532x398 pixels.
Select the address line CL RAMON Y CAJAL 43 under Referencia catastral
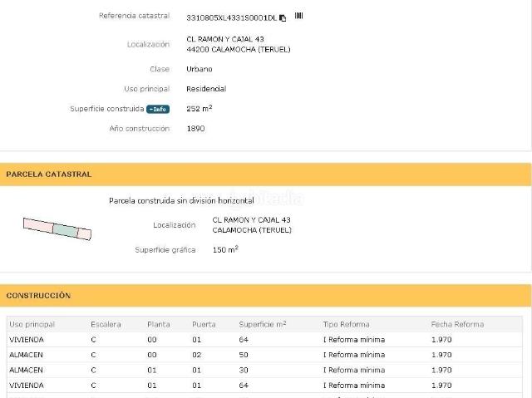(225, 39)
